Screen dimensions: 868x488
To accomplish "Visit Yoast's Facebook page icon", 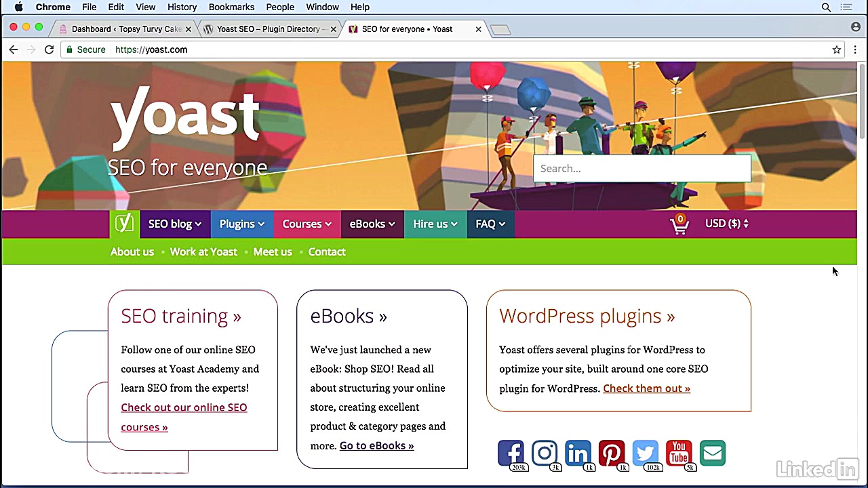I will pos(511,453).
